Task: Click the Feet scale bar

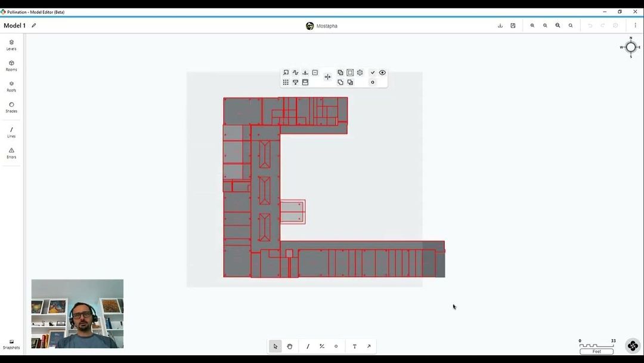Action: 596,351
